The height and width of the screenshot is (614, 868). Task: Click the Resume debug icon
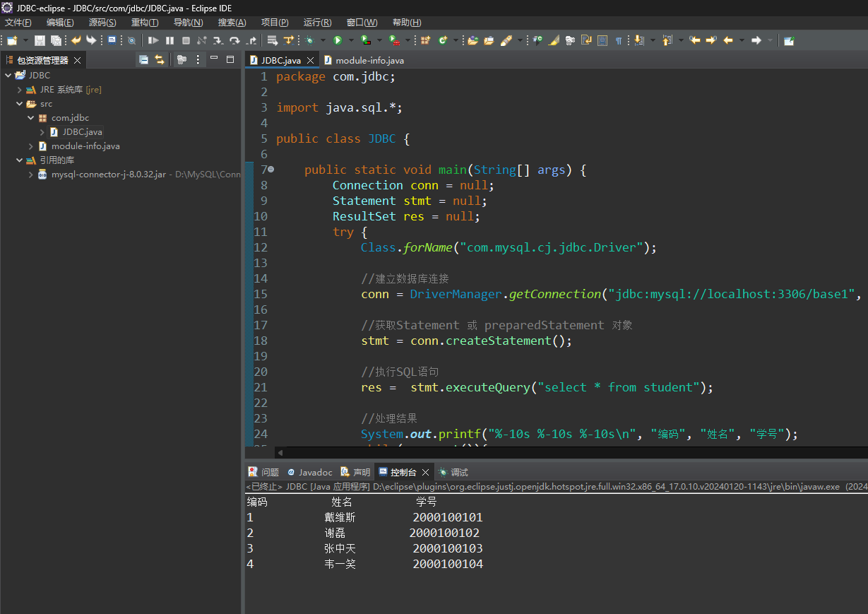pyautogui.click(x=153, y=40)
